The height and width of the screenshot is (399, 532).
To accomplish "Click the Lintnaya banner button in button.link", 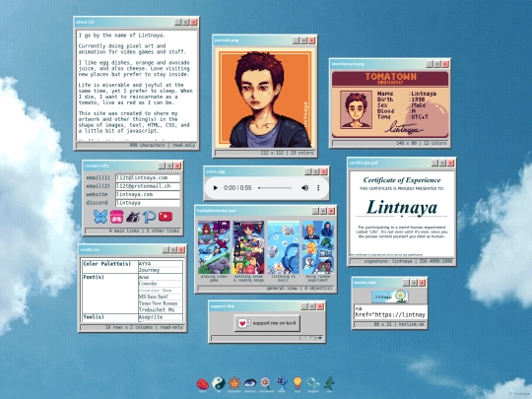I will [x=390, y=297].
